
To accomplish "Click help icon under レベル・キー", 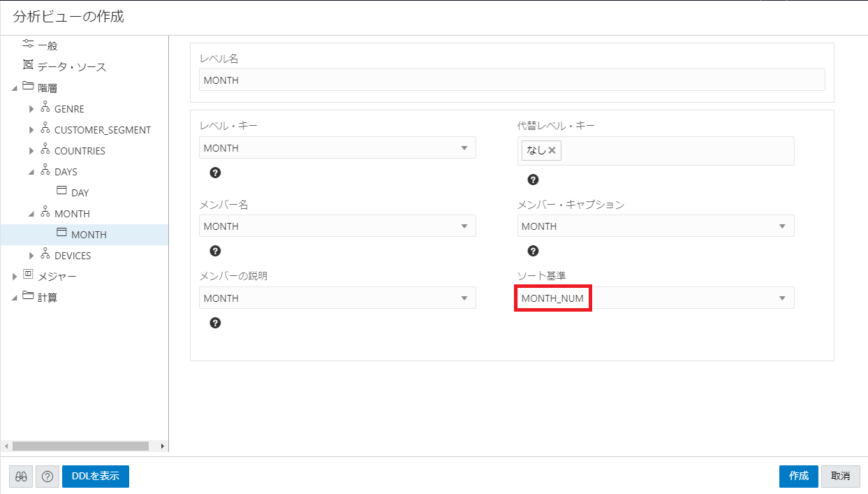I will [x=215, y=173].
